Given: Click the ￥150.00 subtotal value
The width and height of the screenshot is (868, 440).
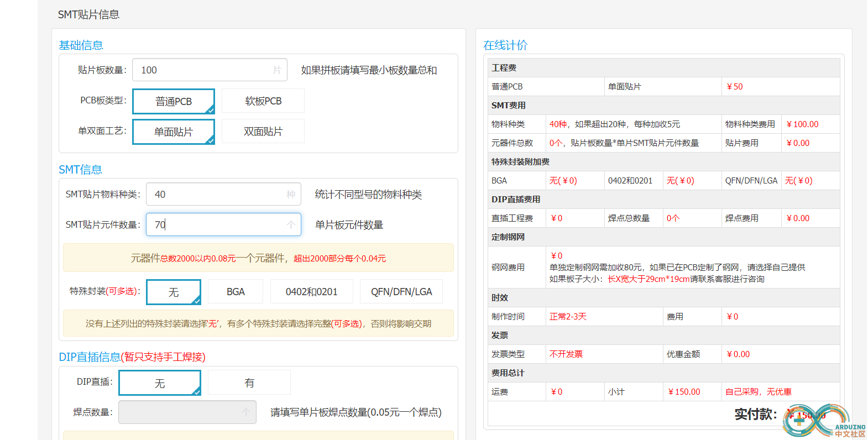Looking at the screenshot, I should pyautogui.click(x=684, y=392).
